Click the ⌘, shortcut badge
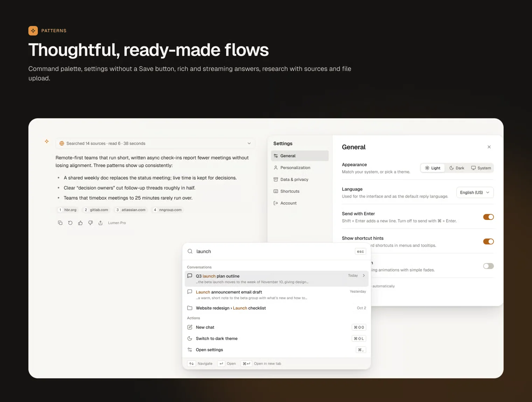Screen dimensions: 532x402 coord(361,350)
